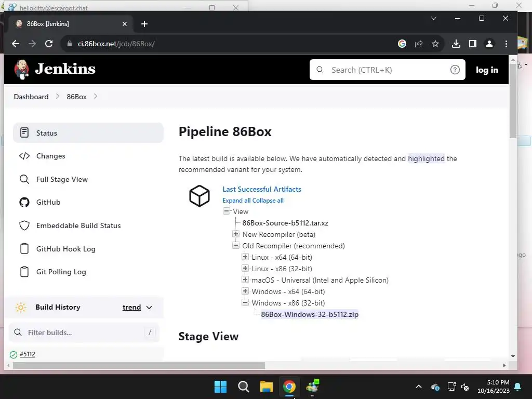The height and width of the screenshot is (399, 532).
Task: Click the page horizontal scrollbar thumb
Action: tap(139, 365)
